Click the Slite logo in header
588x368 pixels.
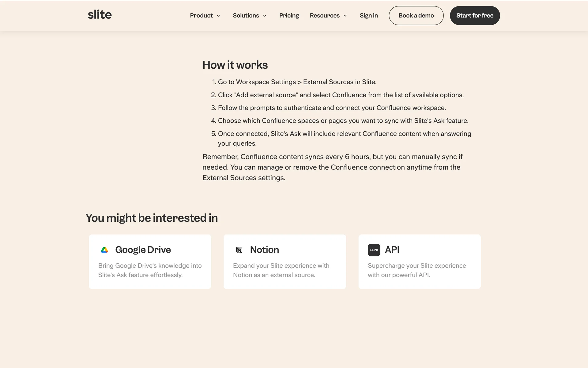pos(100,15)
